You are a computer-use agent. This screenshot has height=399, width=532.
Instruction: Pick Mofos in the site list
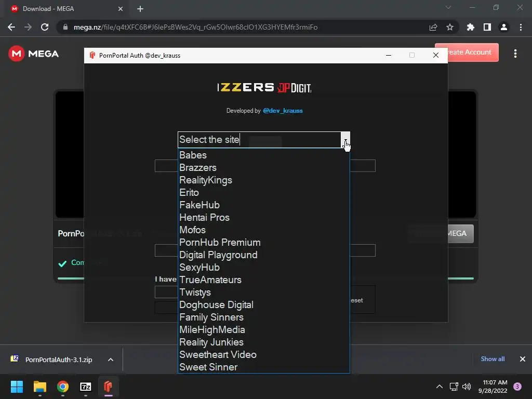(263, 230)
